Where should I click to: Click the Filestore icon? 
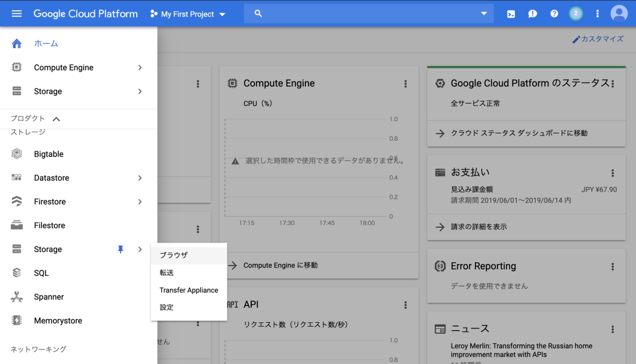16,225
